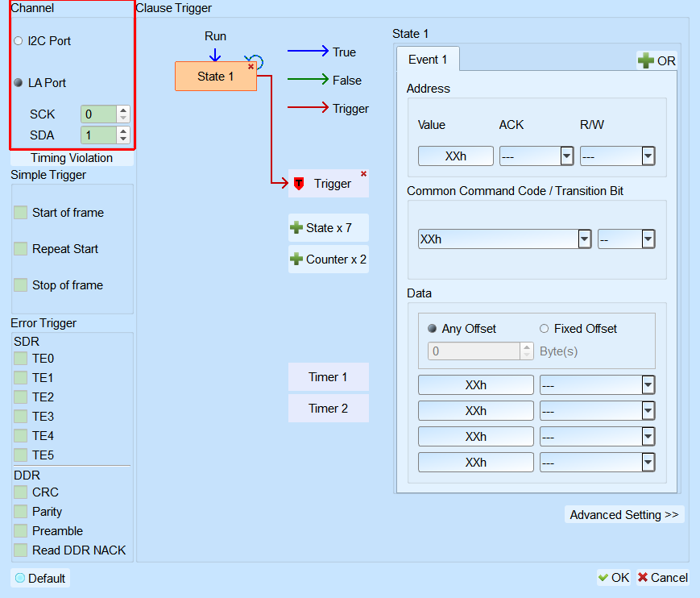
Task: Enable Repeat Start trigger
Action: (20, 249)
